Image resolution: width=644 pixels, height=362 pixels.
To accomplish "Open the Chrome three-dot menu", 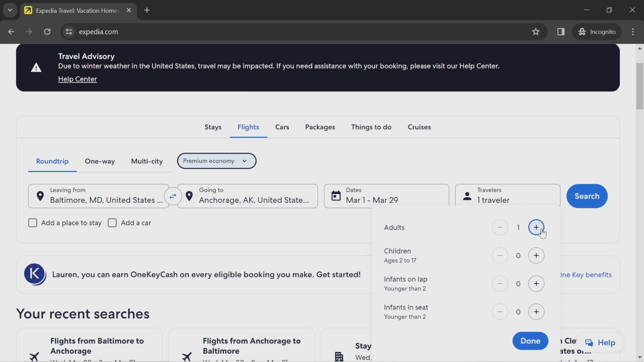I will coord(633,32).
